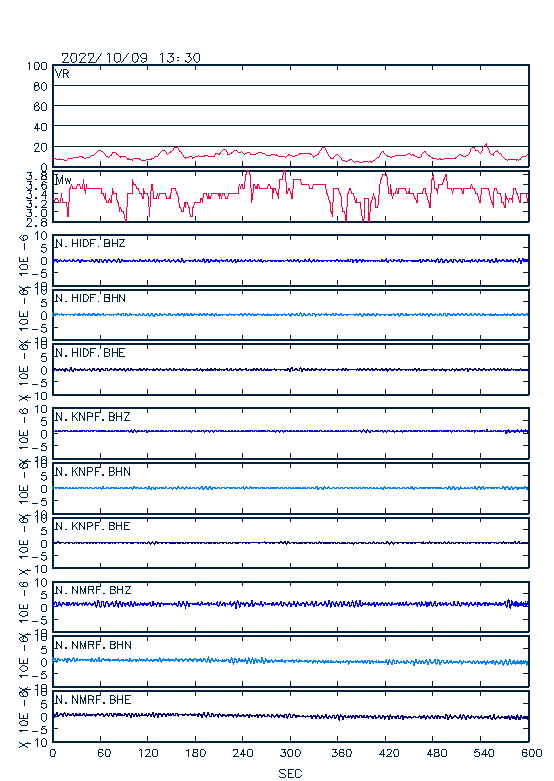
Task: Click the N.HIDF.BHN trace label
Action: (90, 298)
